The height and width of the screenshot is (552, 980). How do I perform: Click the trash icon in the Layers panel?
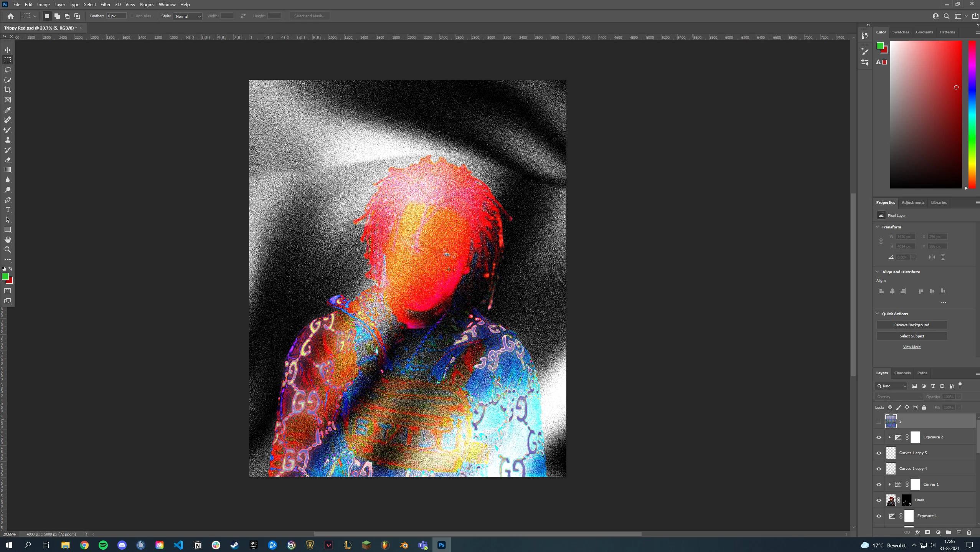pyautogui.click(x=969, y=532)
